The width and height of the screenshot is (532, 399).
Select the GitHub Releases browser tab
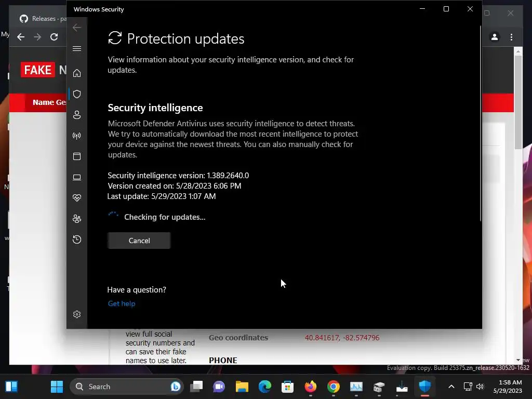(43, 19)
